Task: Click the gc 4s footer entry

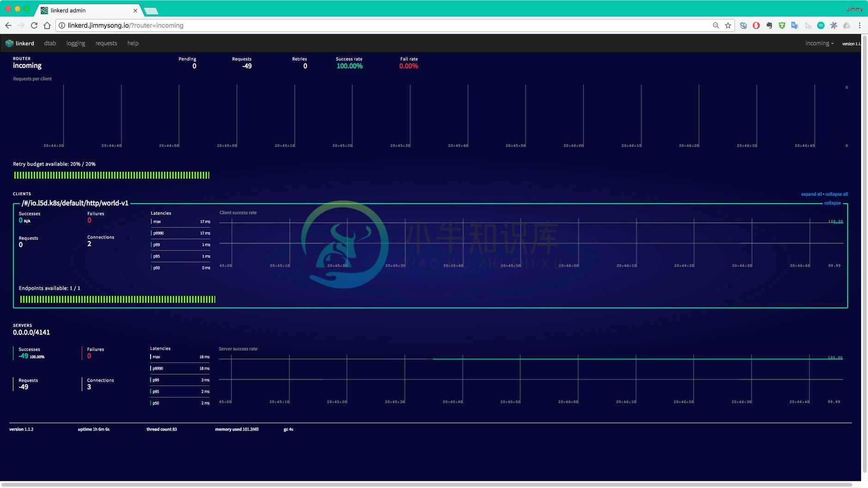Action: coord(288,429)
